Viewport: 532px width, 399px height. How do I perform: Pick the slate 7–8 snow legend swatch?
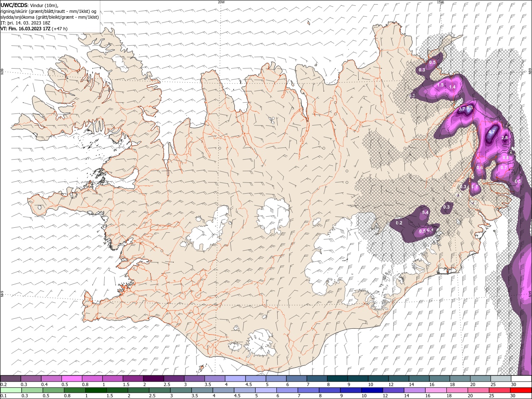(317, 379)
